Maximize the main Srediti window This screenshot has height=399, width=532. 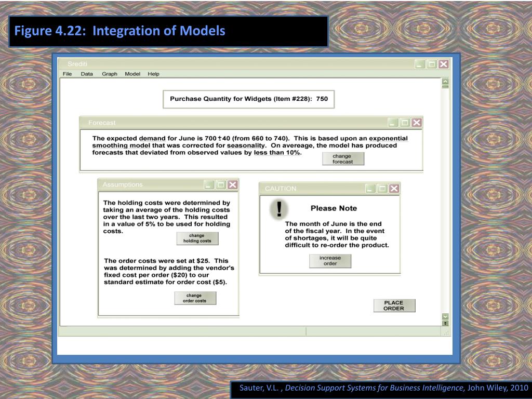pos(432,64)
